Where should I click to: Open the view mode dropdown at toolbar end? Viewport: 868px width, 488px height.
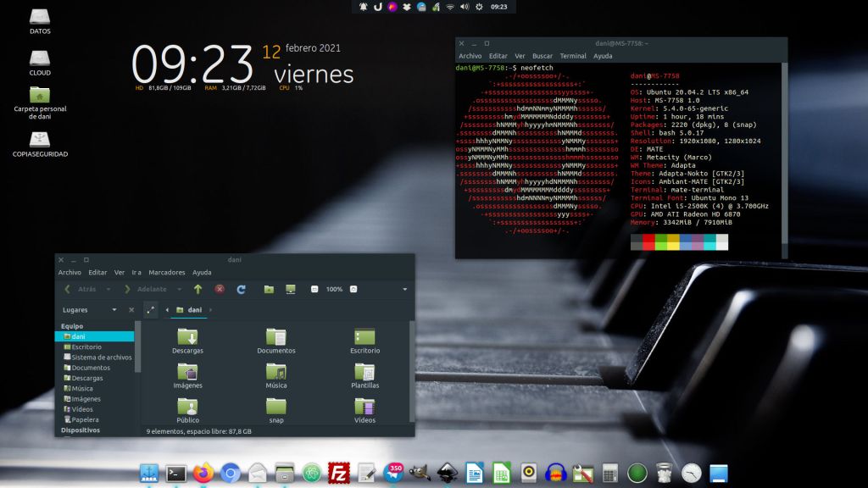tap(406, 289)
